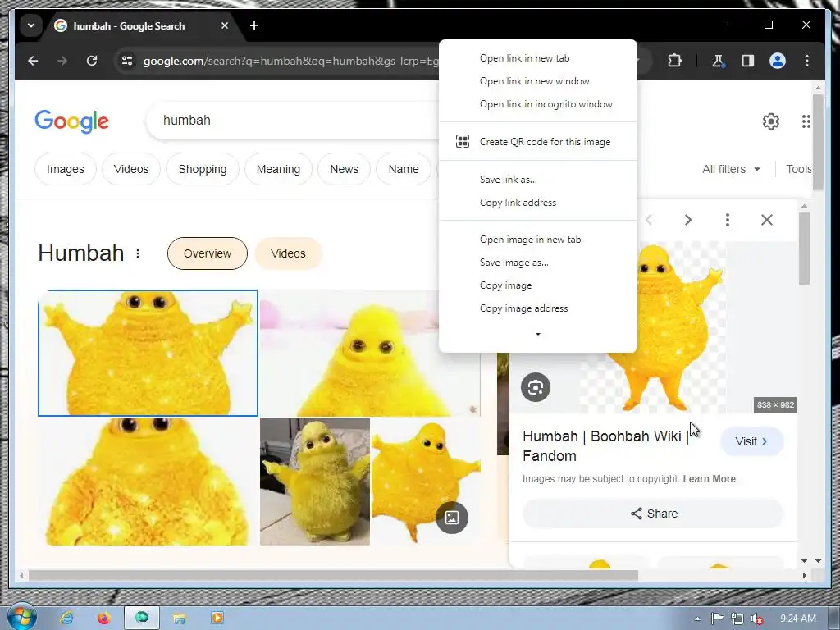
Task: Click the horizontal page scrollbar
Action: [333, 575]
